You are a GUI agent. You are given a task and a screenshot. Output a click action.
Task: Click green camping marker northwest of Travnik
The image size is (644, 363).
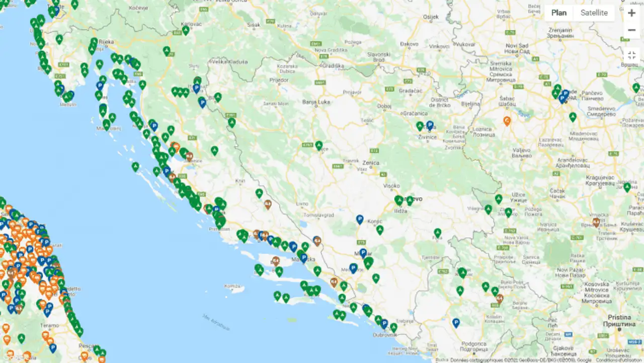tap(319, 146)
